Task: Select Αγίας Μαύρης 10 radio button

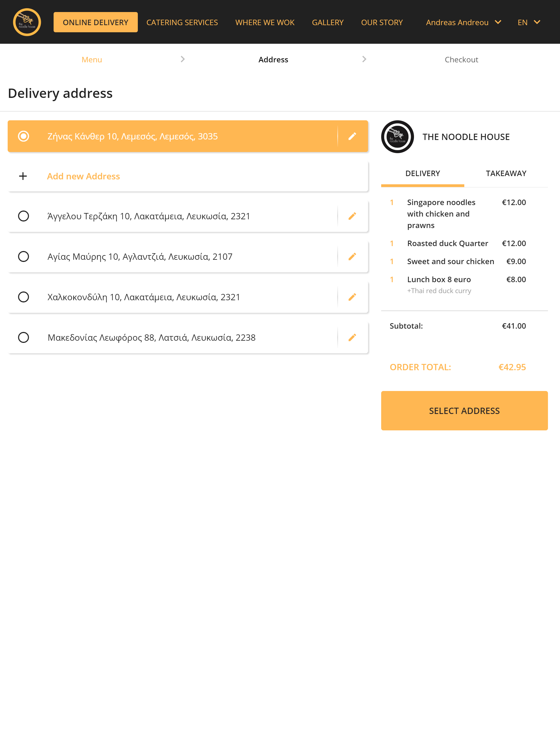Action: pyautogui.click(x=23, y=257)
